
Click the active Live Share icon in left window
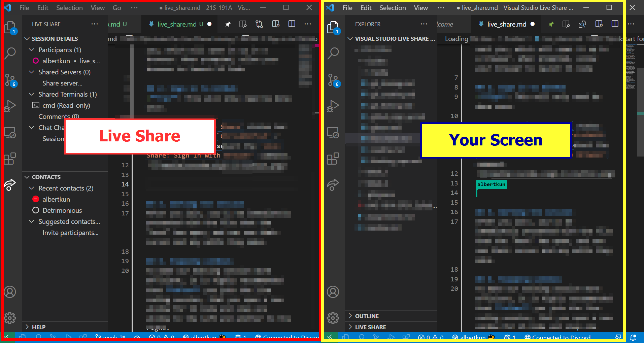(x=10, y=184)
